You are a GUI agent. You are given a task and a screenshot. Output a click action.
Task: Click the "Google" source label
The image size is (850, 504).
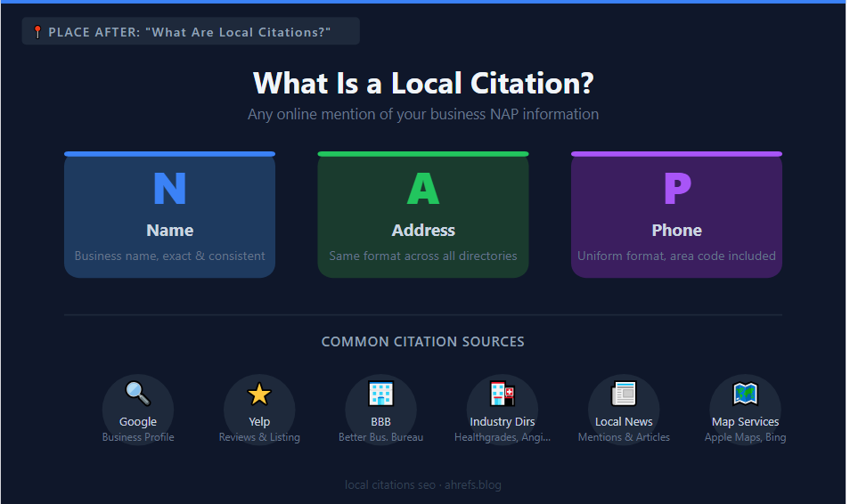pos(138,421)
